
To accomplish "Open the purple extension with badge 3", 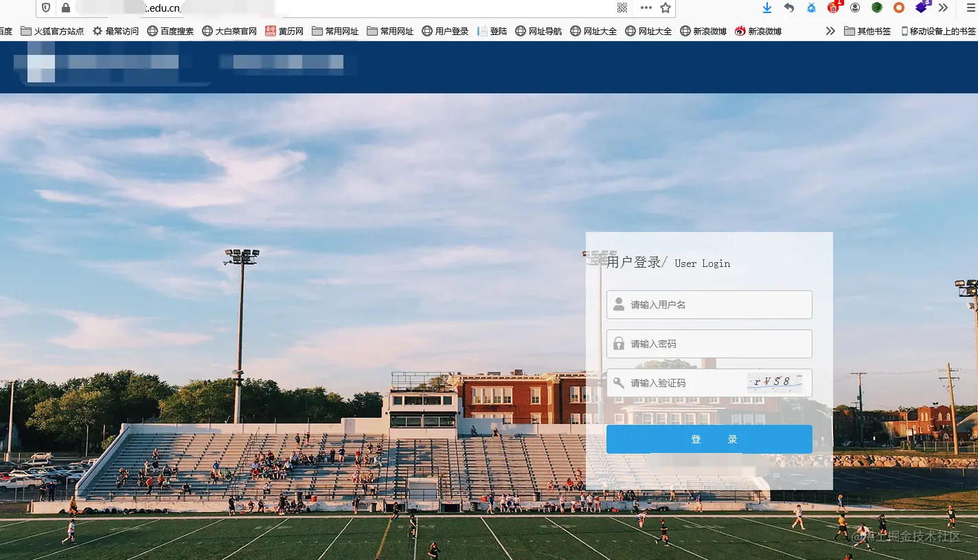I will (x=921, y=8).
